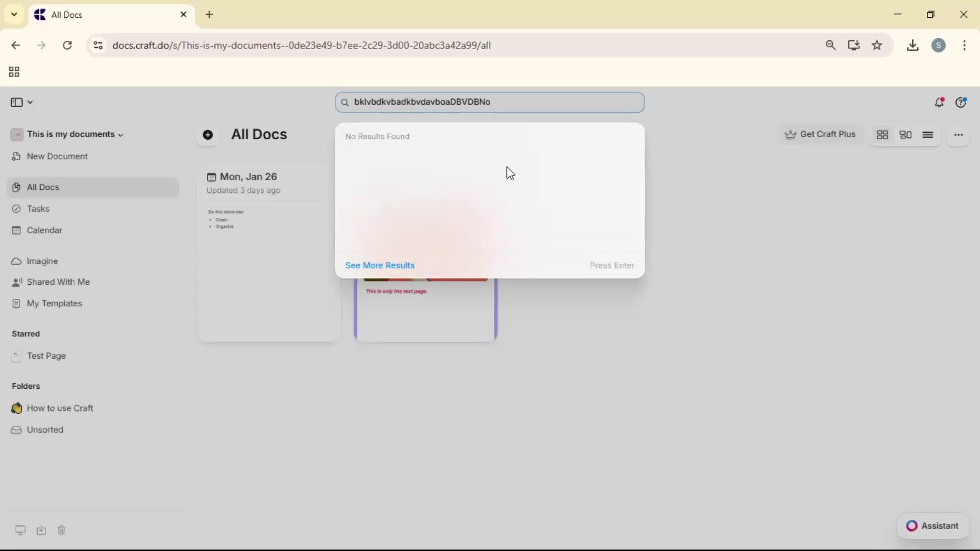
Task: Open the Calendar section
Action: (x=44, y=230)
